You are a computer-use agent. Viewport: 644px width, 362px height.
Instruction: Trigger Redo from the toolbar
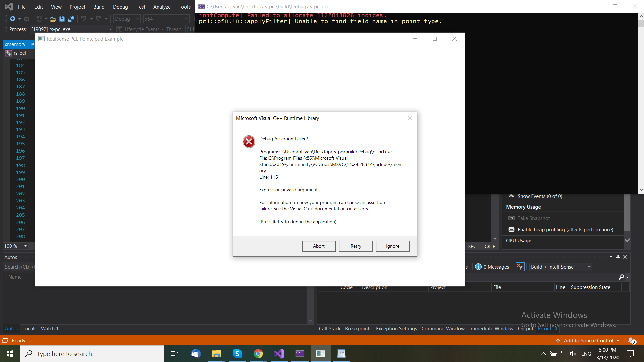click(x=98, y=19)
